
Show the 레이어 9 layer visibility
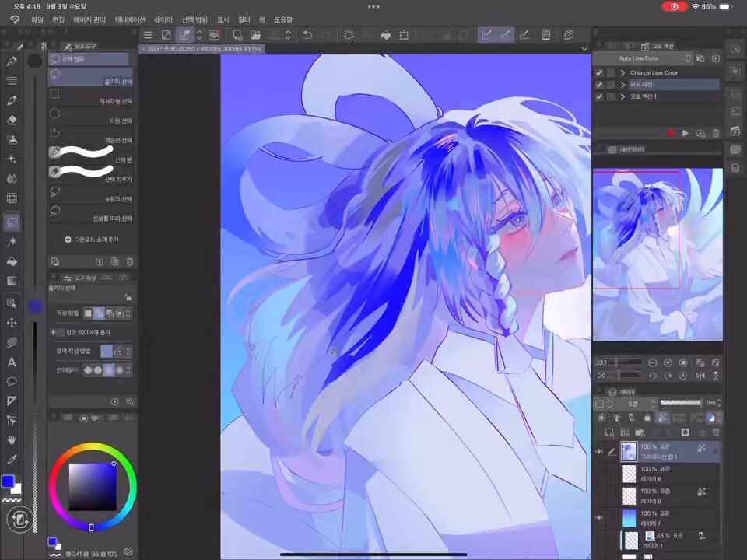click(599, 495)
